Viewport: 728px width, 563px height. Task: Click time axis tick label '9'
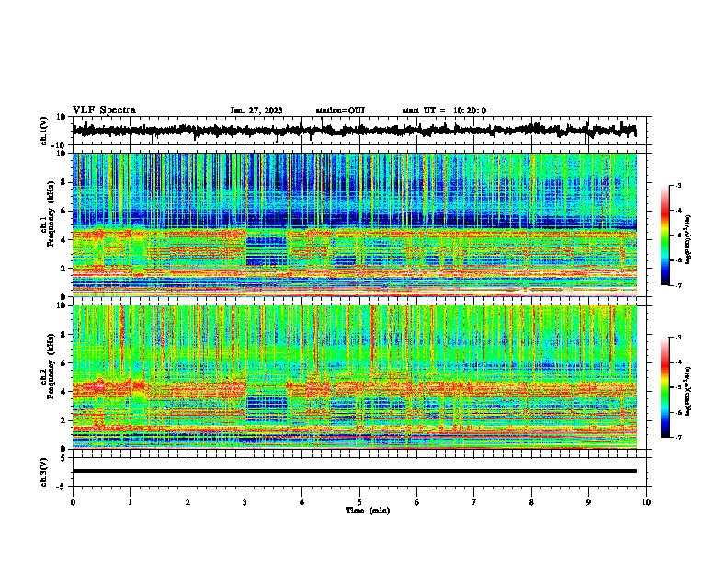pyautogui.click(x=588, y=502)
